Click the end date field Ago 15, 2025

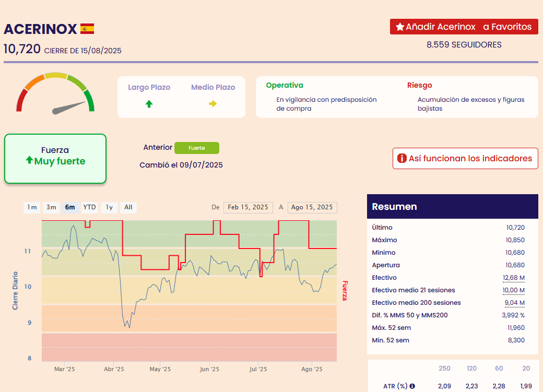point(312,207)
